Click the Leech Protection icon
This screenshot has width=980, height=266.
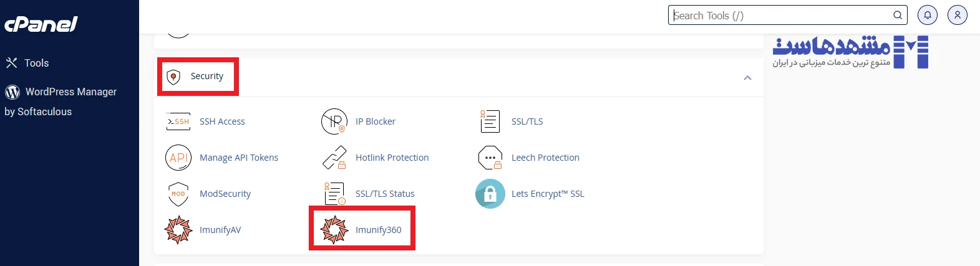[490, 158]
